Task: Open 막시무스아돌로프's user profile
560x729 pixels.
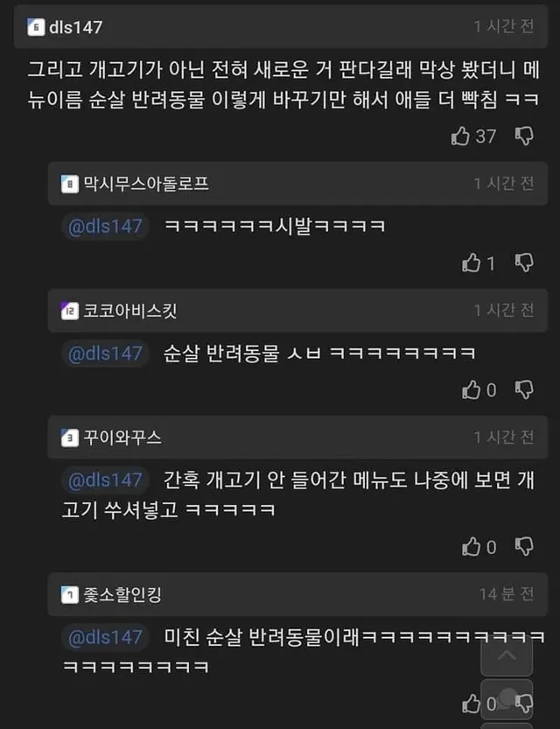Action: pos(146,184)
